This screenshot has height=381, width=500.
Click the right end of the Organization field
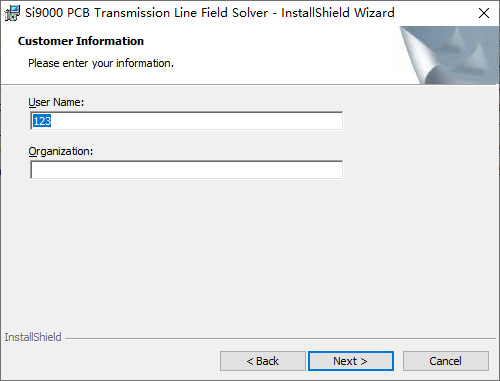pos(333,170)
